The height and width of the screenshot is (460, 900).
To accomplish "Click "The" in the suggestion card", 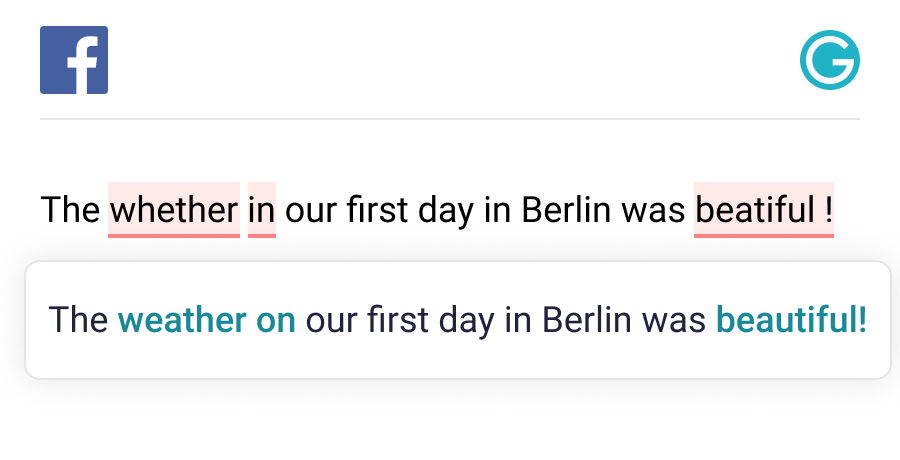I will pos(78,320).
